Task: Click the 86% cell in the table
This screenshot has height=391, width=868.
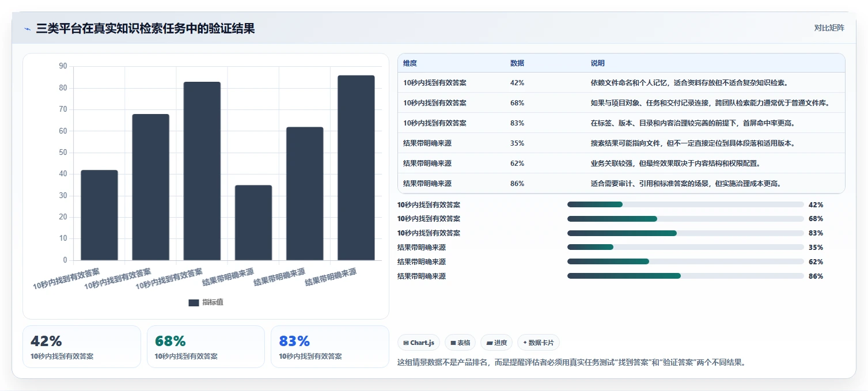Action: point(517,184)
